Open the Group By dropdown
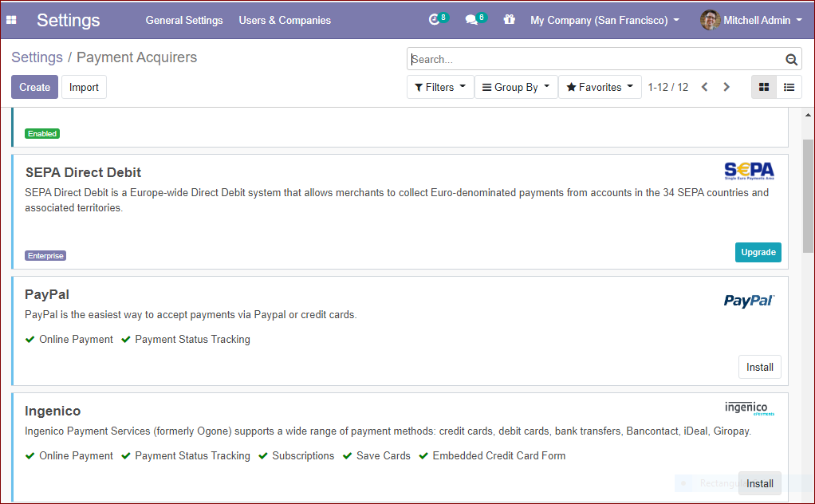 (x=516, y=87)
